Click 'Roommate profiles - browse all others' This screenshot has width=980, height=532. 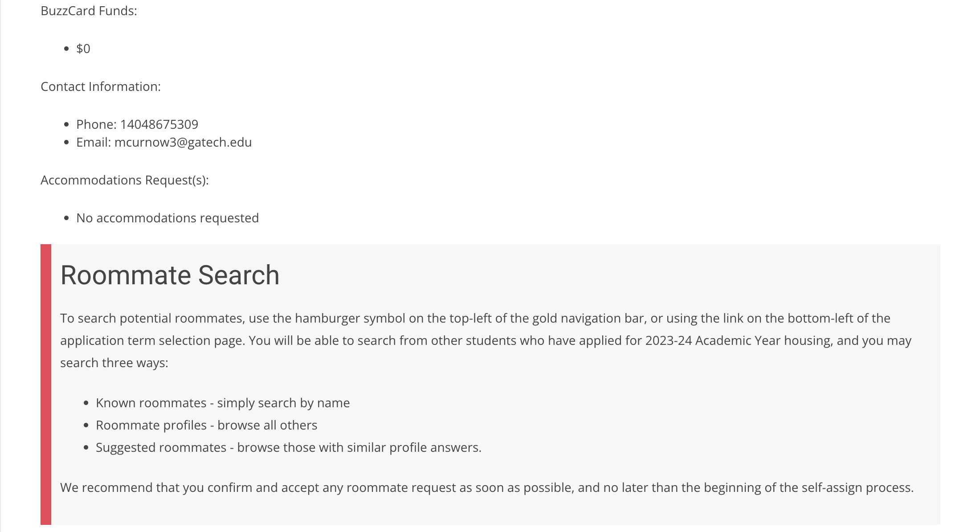(207, 425)
